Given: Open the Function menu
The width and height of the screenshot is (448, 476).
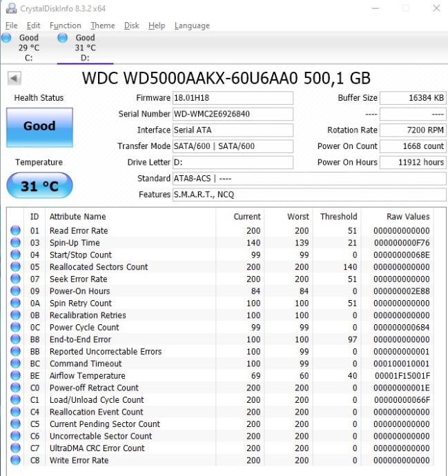Looking at the screenshot, I should pos(66,26).
